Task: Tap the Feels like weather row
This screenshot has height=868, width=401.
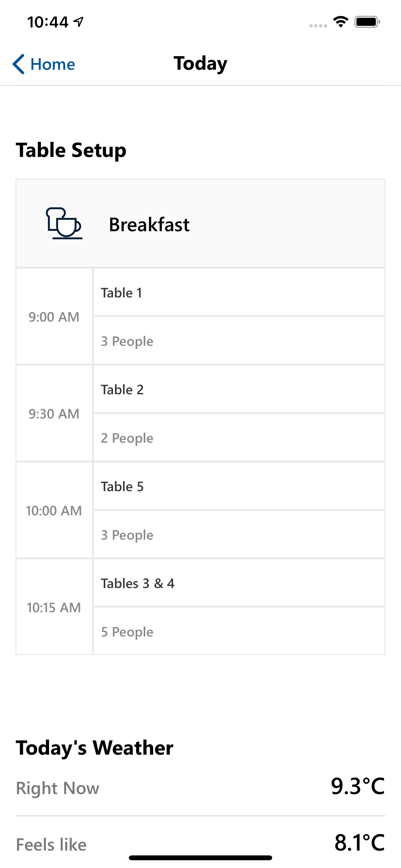Action: 200,843
